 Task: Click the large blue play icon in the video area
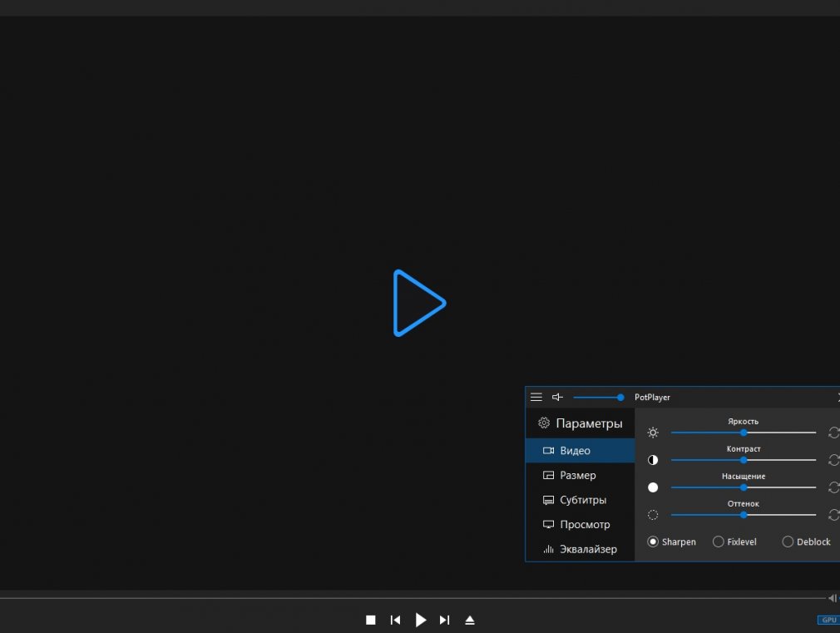(x=419, y=303)
